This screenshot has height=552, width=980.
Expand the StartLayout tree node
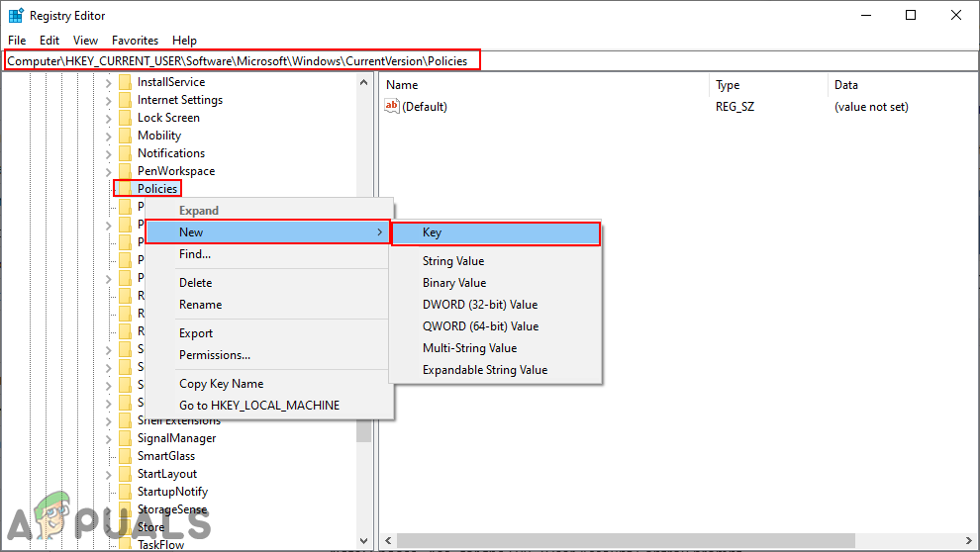109,475
